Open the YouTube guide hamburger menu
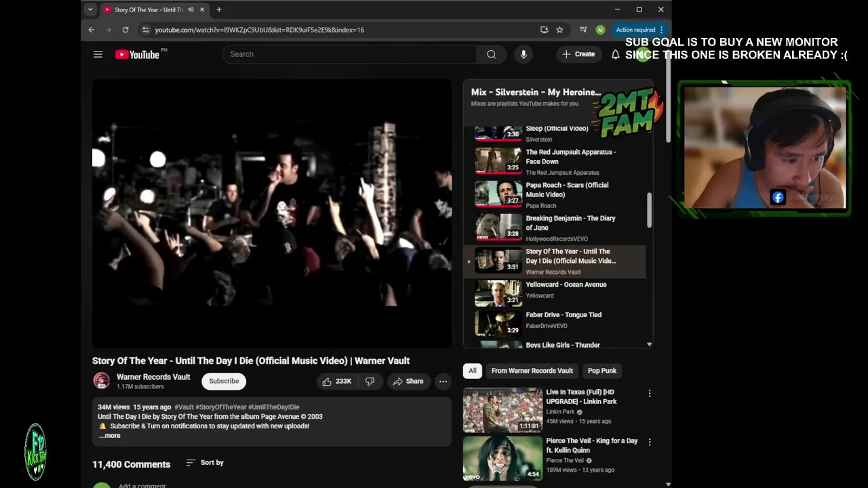Viewport: 868px width, 488px height. click(98, 54)
